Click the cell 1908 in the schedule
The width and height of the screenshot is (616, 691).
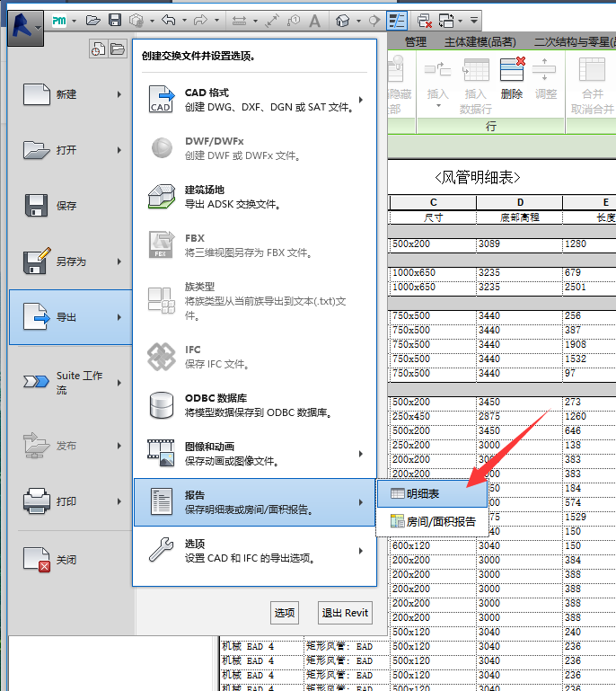pyautogui.click(x=590, y=345)
